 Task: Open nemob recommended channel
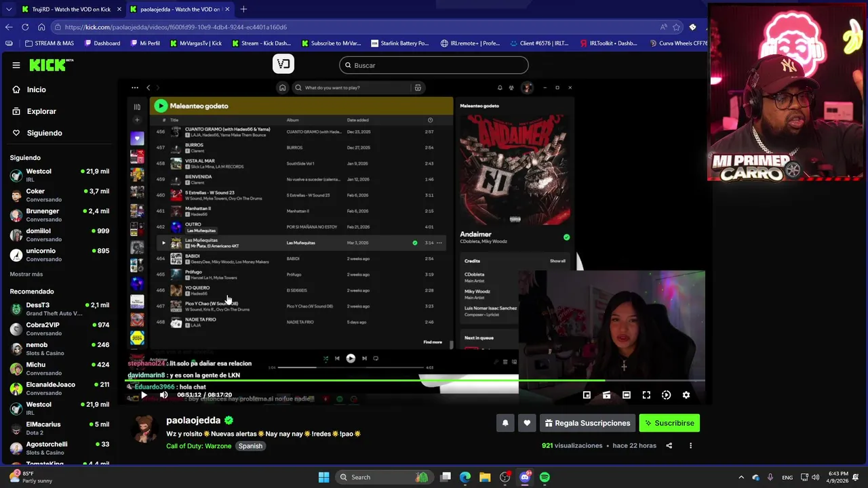pyautogui.click(x=60, y=348)
